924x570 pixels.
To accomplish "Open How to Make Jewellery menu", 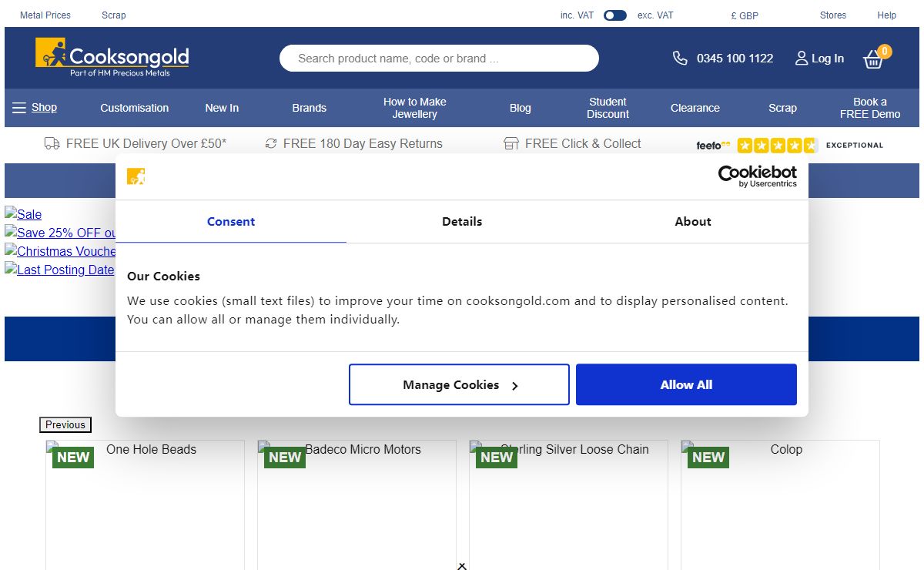I will coord(415,108).
